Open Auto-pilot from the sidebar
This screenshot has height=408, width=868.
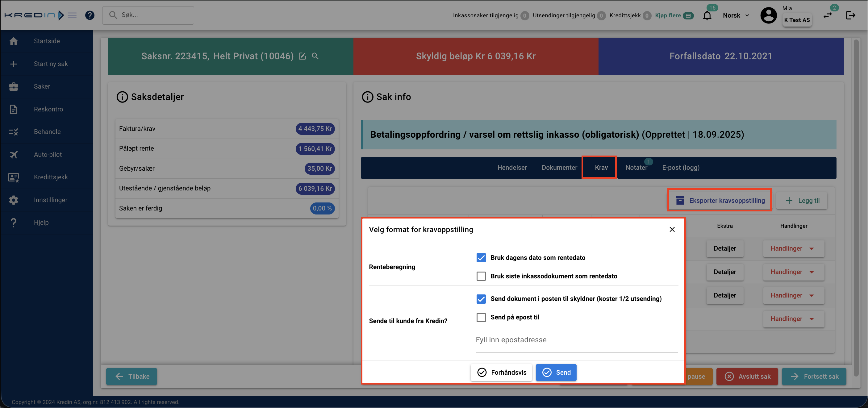click(48, 154)
